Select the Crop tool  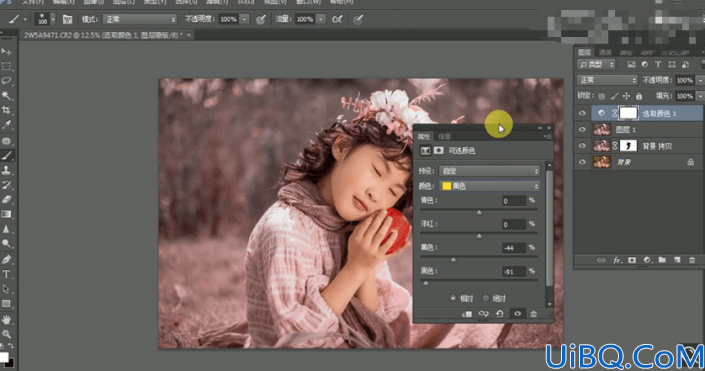click(x=6, y=110)
